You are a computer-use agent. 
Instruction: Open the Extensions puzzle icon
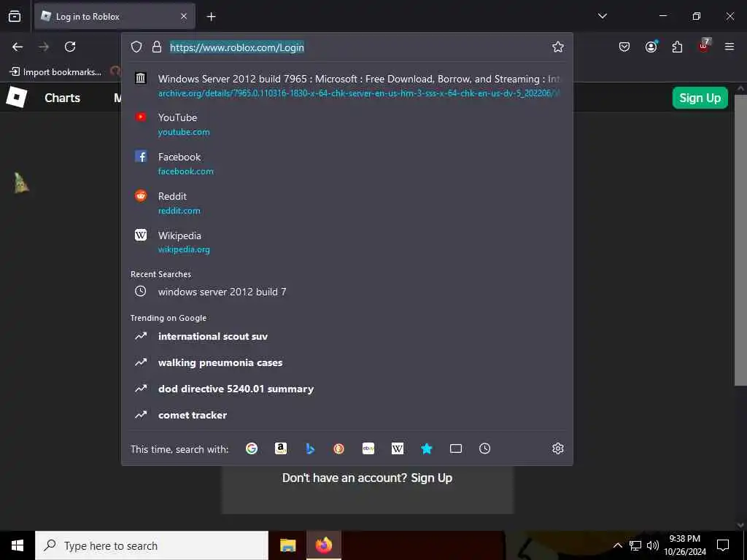click(677, 47)
